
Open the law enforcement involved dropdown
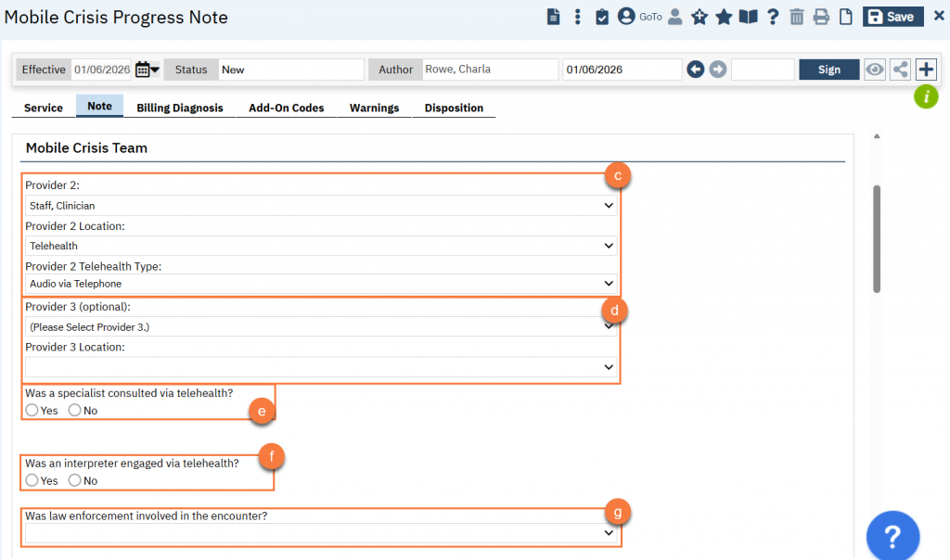(x=321, y=533)
